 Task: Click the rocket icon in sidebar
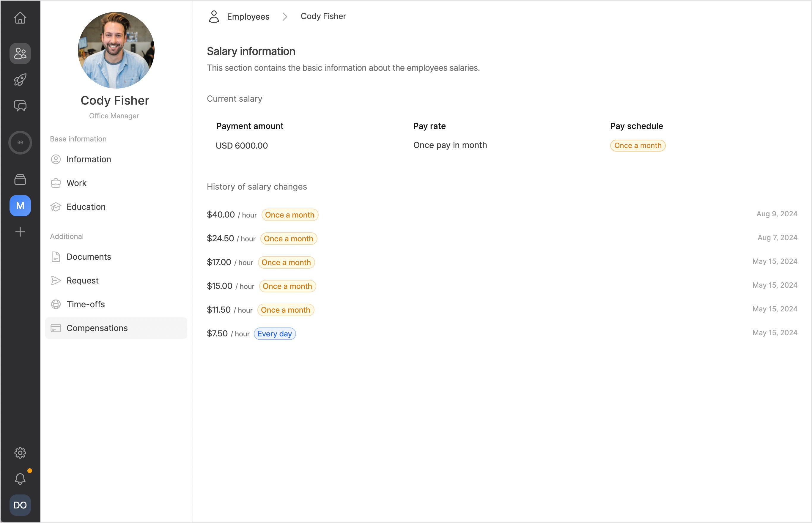click(20, 80)
